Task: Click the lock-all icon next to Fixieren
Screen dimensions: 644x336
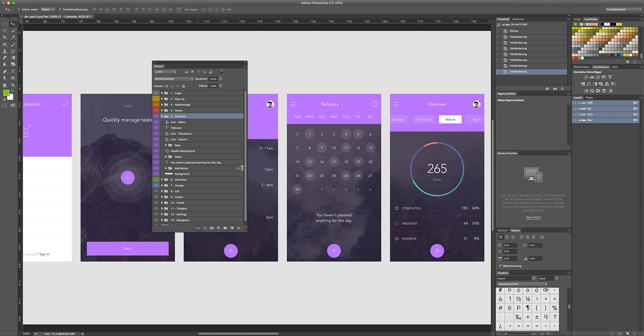Action: (x=183, y=86)
